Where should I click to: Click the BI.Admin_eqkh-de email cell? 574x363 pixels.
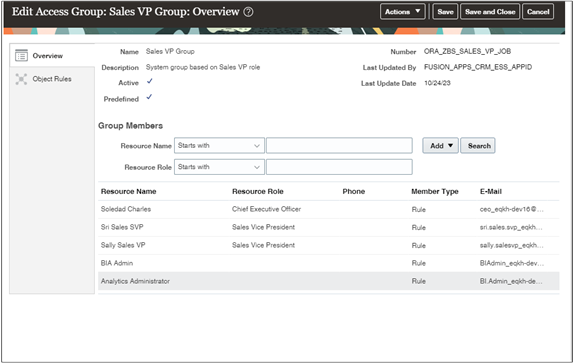pyautogui.click(x=511, y=281)
